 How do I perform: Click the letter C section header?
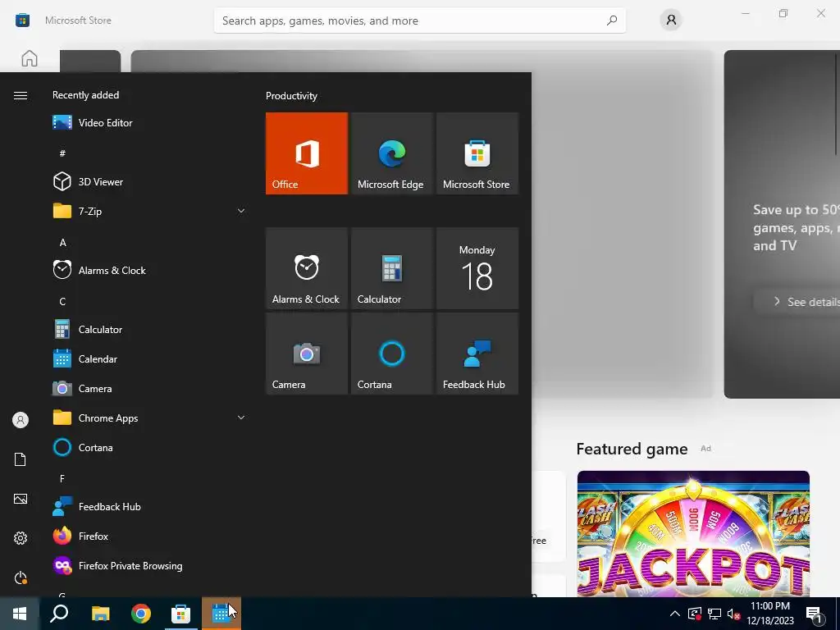[62, 302]
